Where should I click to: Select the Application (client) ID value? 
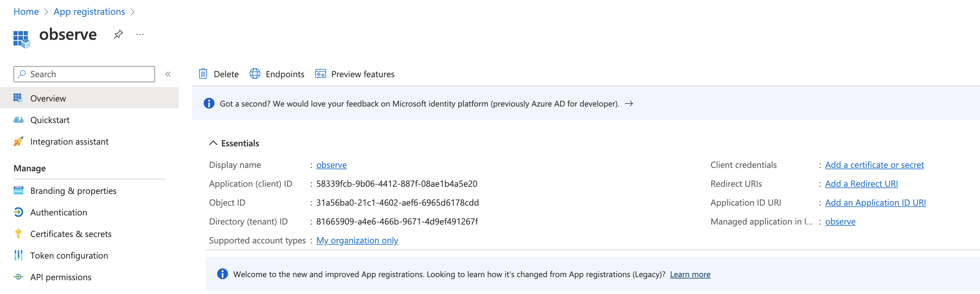(x=397, y=184)
